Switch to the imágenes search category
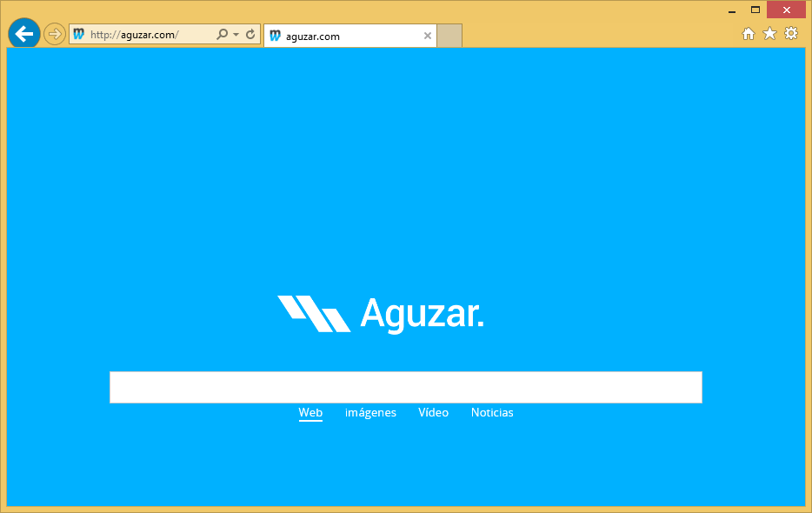The width and height of the screenshot is (812, 513). point(370,412)
